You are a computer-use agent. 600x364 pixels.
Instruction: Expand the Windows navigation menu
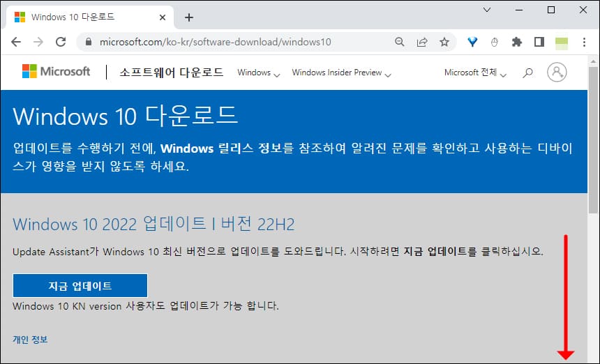259,73
